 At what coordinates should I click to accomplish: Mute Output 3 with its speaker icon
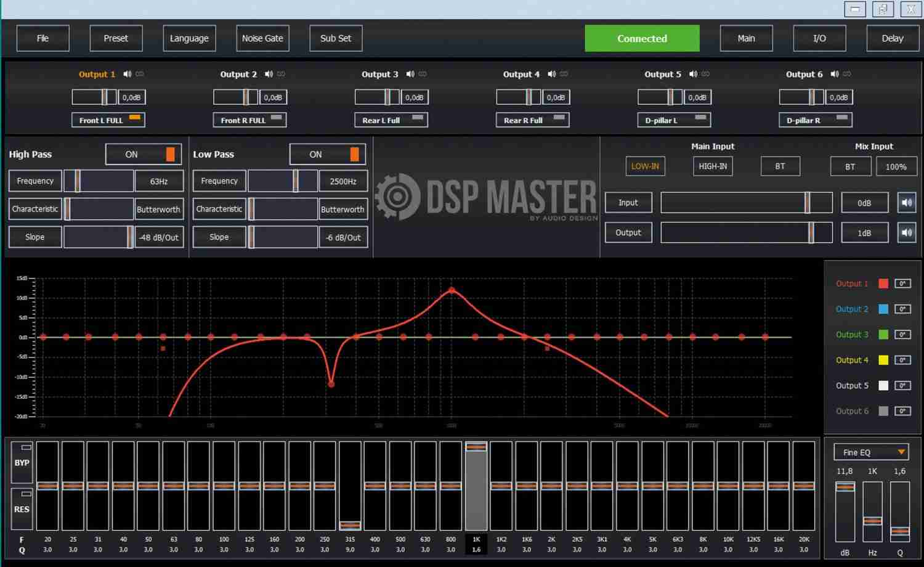pyautogui.click(x=410, y=74)
